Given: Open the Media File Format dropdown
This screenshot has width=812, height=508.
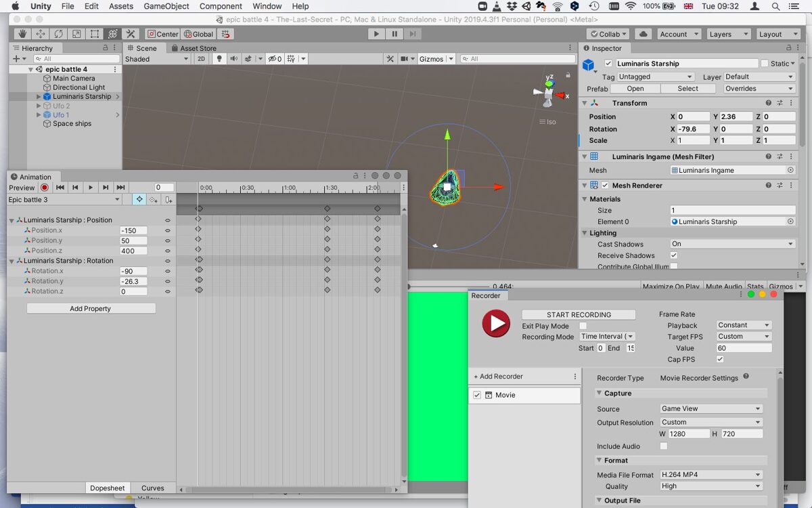Looking at the screenshot, I should (x=711, y=475).
